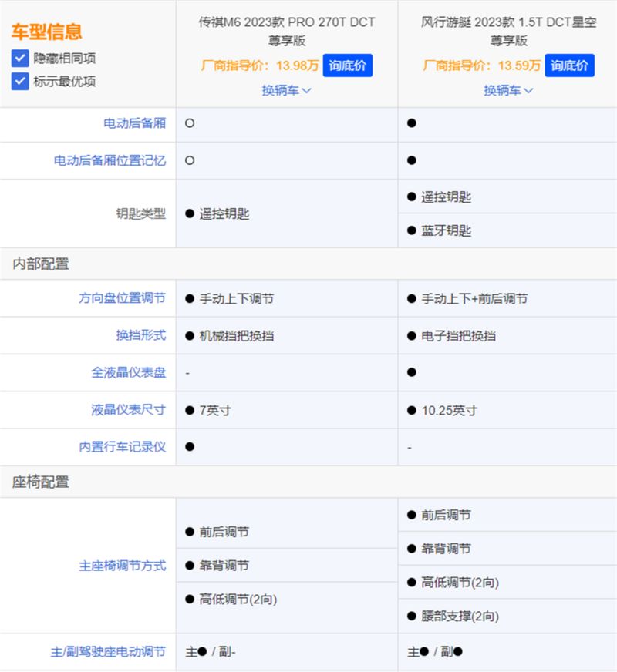The image size is (617, 672).
Task: Open the 换挡形式 parameter link
Action: (x=141, y=335)
